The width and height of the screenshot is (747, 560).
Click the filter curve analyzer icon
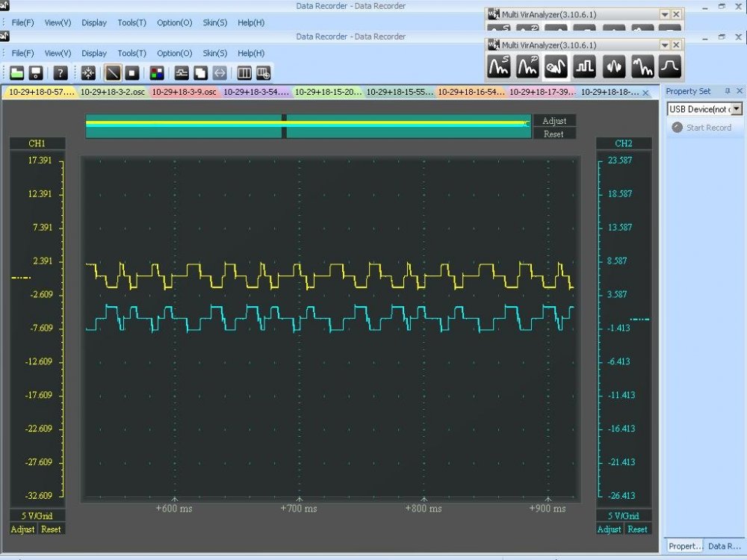click(670, 67)
